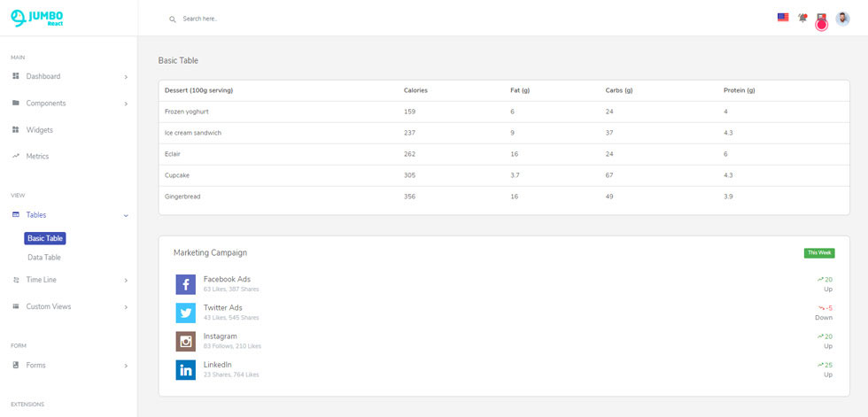Click calories value 237
868x417 pixels.
409,134
